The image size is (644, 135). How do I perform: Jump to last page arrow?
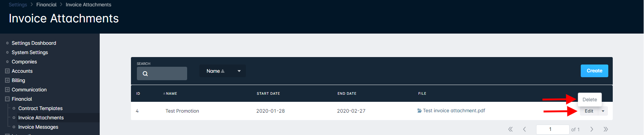point(606,129)
